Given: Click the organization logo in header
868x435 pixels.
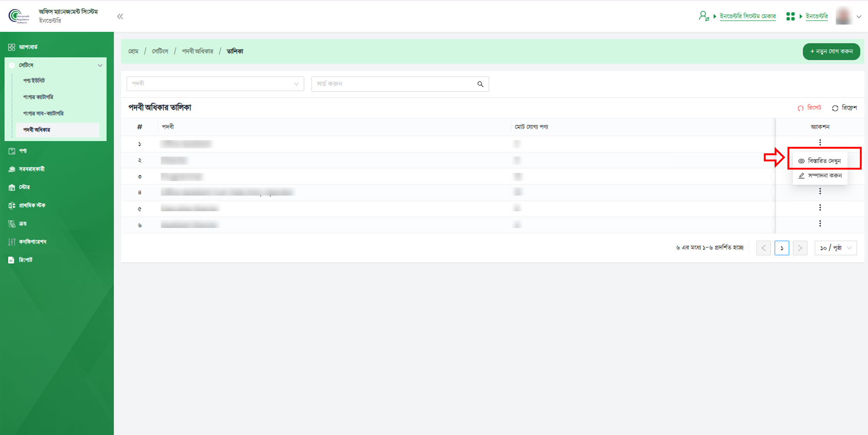Looking at the screenshot, I should tap(19, 16).
